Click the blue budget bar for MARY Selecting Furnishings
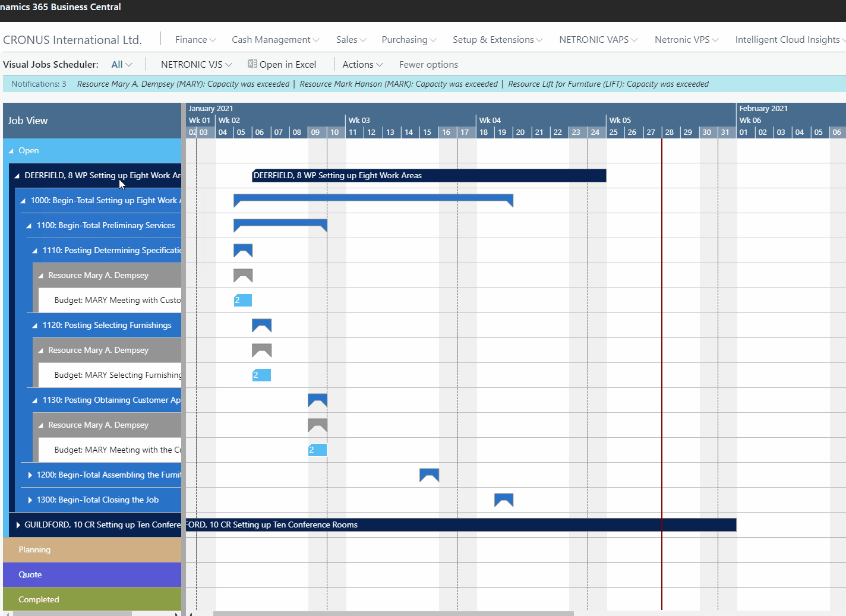This screenshot has height=616, width=846. [261, 375]
